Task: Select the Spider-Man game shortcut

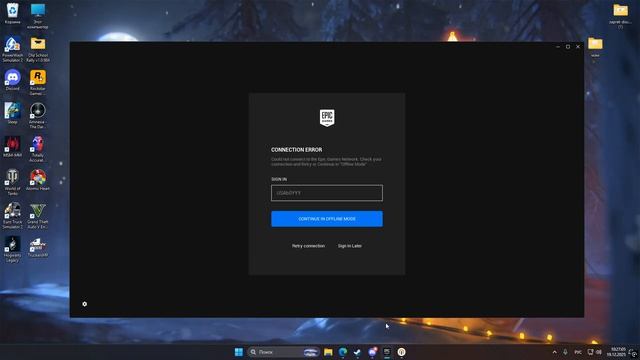Action: pyautogui.click(x=13, y=147)
